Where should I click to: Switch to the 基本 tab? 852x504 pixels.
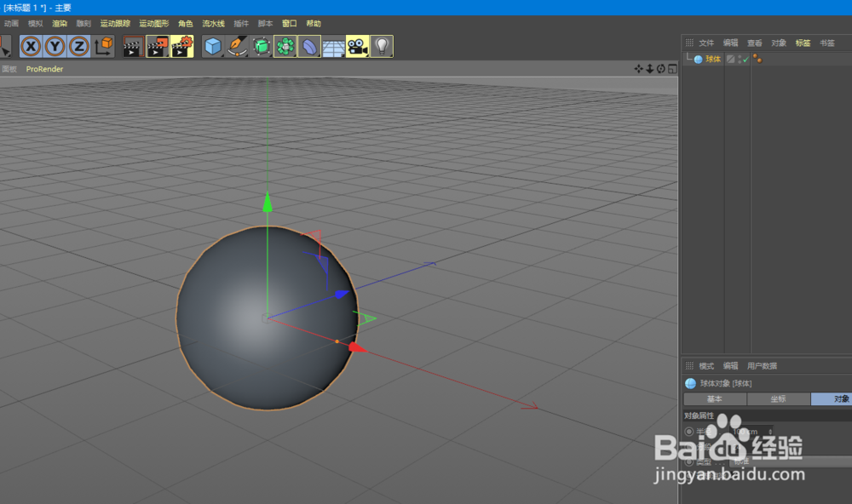(715, 399)
